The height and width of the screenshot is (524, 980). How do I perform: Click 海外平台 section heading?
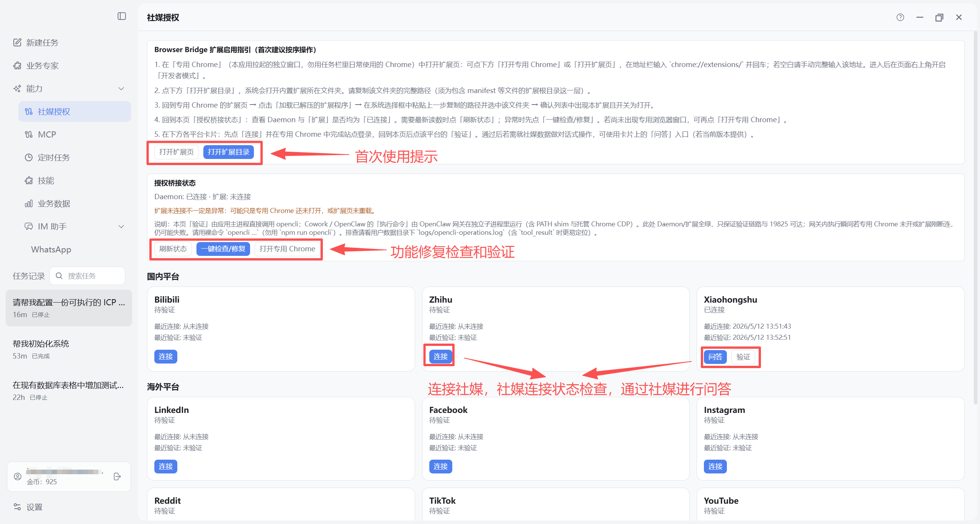[163, 387]
